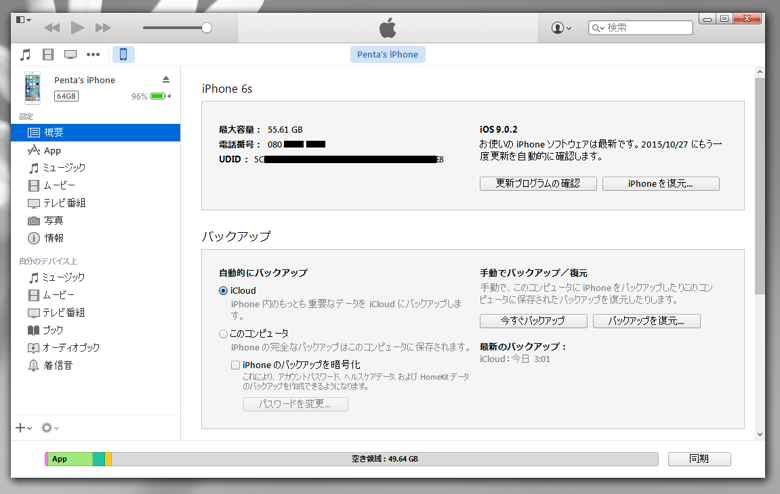Open the top-left window menu dropdown
The height and width of the screenshot is (494, 780).
click(x=23, y=20)
